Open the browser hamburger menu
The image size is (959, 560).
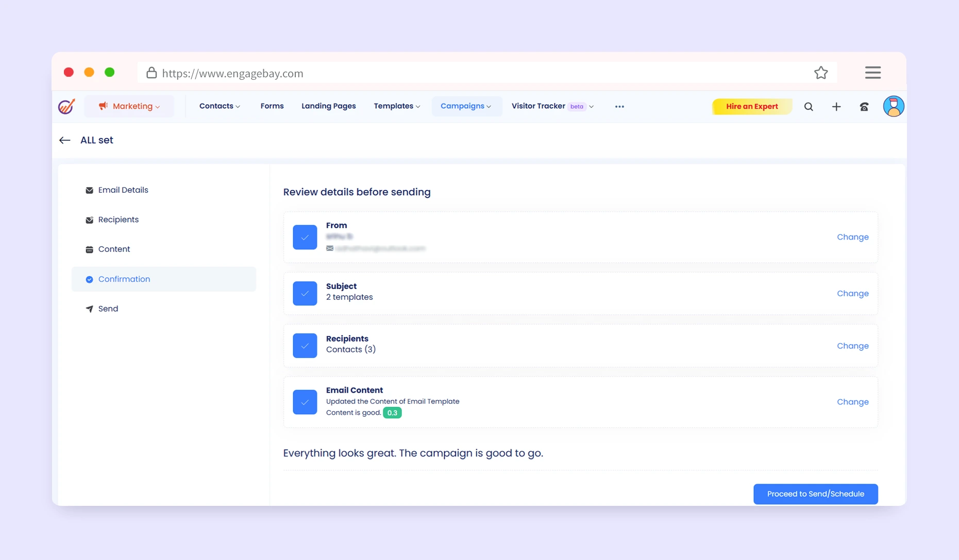[872, 73]
